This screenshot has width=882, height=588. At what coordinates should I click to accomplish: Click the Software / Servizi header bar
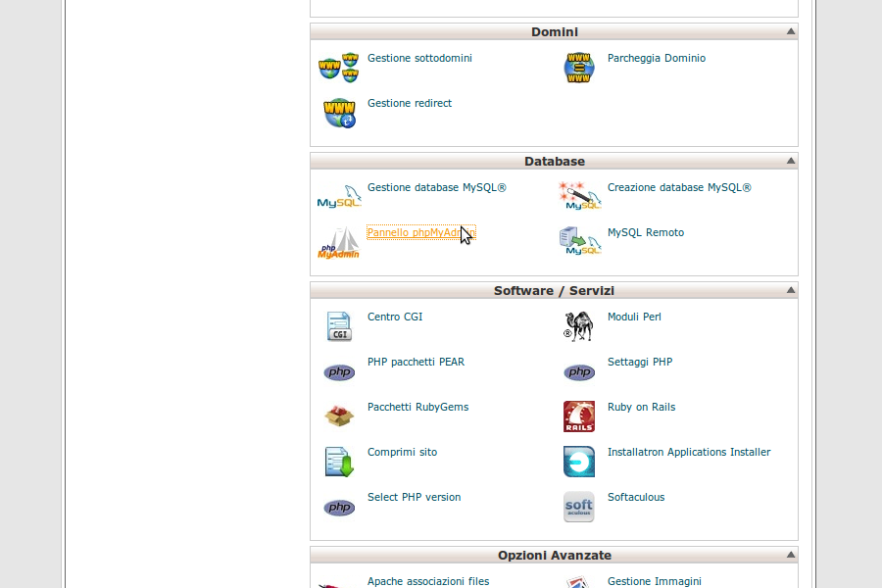click(554, 290)
